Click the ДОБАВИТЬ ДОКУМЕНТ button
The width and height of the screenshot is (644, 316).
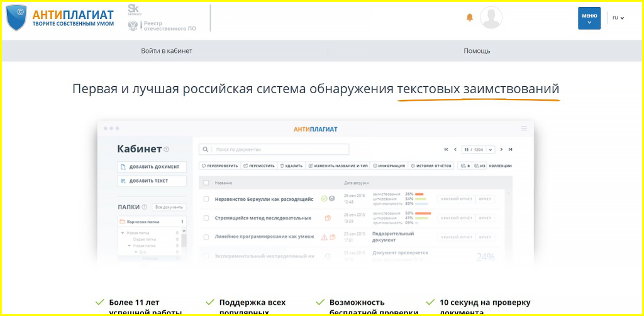click(152, 167)
